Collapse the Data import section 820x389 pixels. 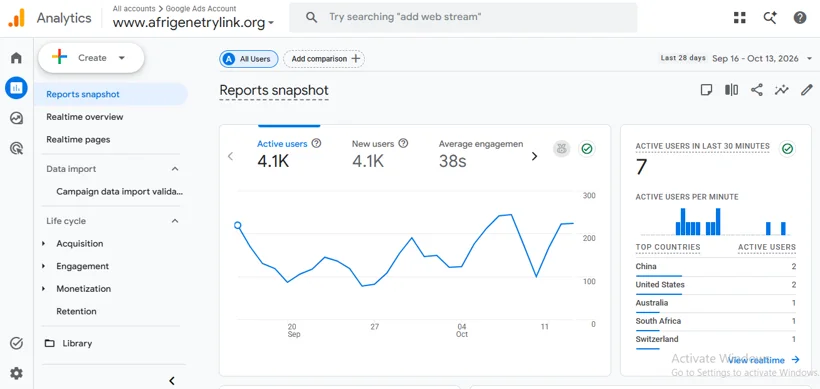coord(175,169)
